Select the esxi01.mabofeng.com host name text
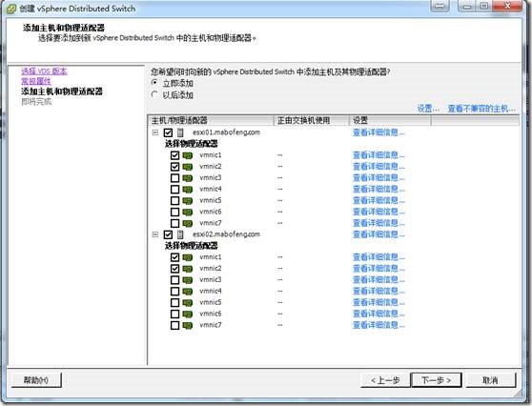 pyautogui.click(x=226, y=132)
